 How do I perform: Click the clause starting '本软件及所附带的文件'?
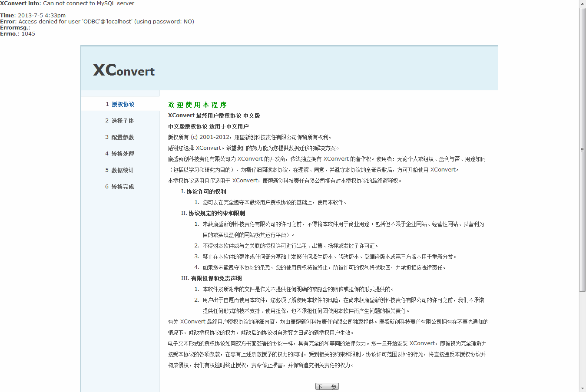pyautogui.click(x=298, y=289)
